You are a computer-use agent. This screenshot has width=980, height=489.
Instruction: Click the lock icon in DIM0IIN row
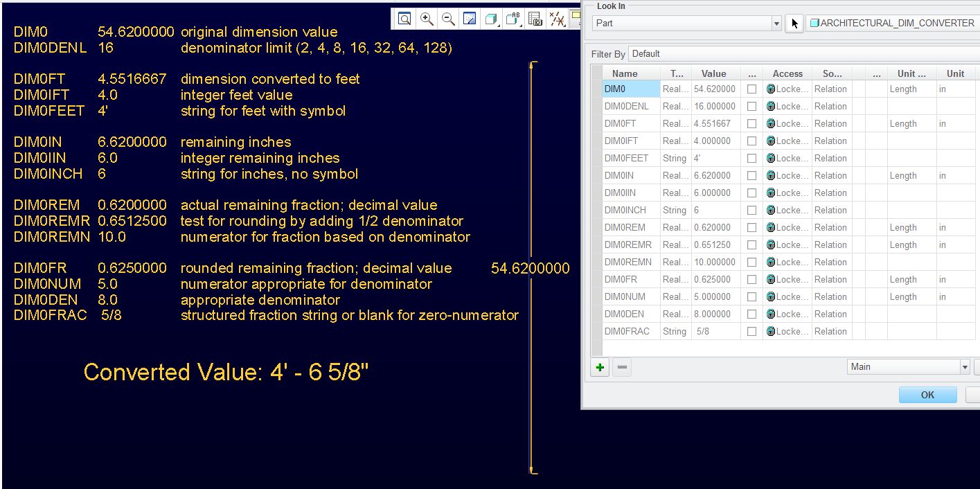click(770, 193)
